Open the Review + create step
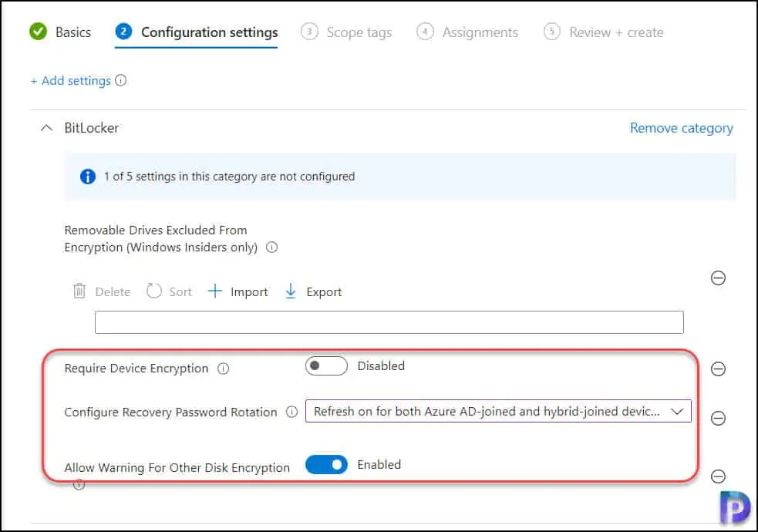Viewport: 758px width, 532px height. coord(603,32)
